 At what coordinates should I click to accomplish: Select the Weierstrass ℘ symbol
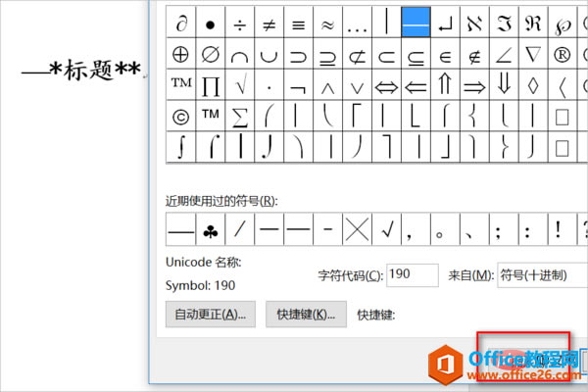tap(563, 22)
